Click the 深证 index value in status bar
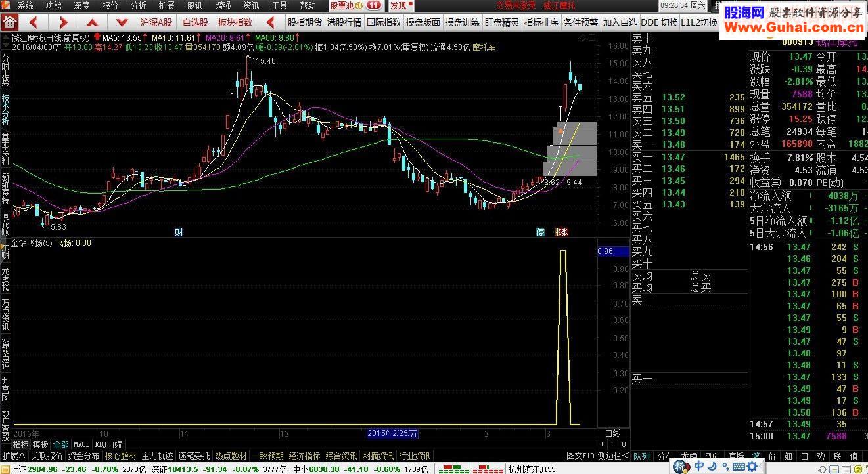Screen dimensions: 868x474 tap(183, 469)
